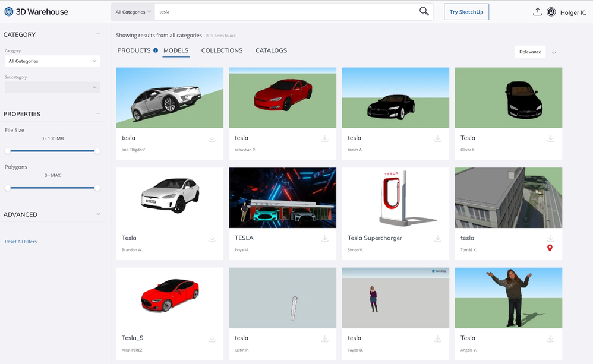Open the red car thumbnail by sebastian P.

282,97
